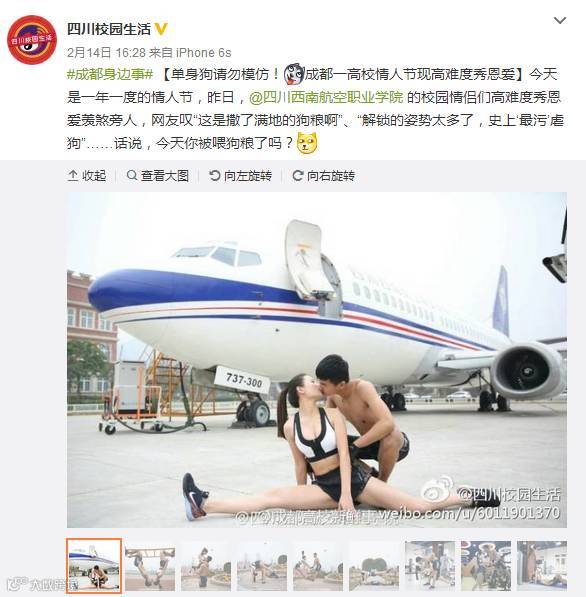Screen dimensions: 586x597
Task: Open the @四川西南航空职业学院 mention
Action: [x=326, y=97]
